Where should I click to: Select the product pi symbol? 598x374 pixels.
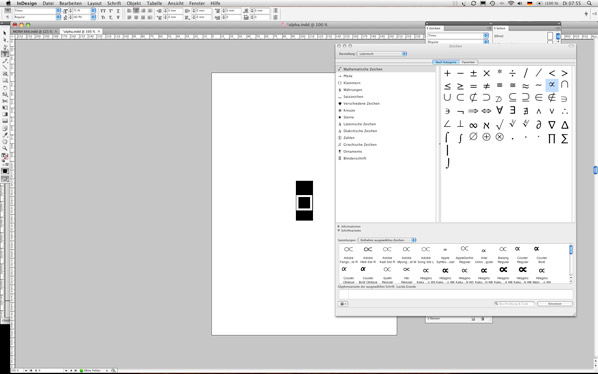(551, 139)
